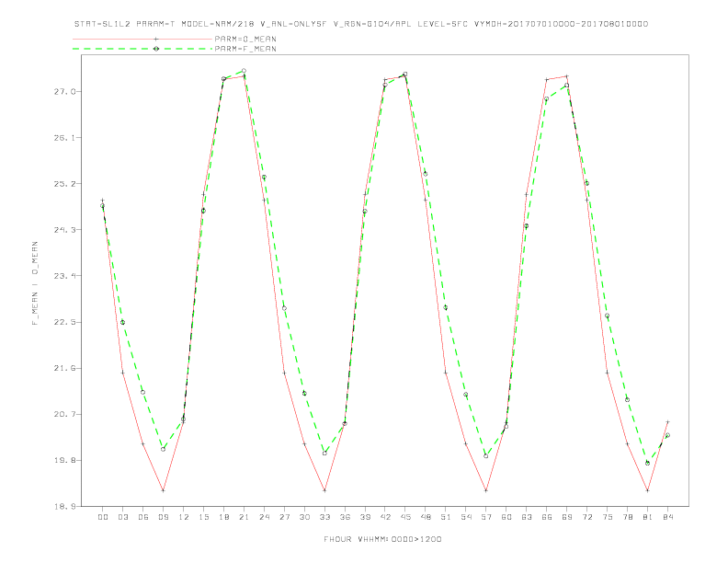Image resolution: width=728 pixels, height=563 pixels.
Task: Click the y-axis value 22.5
Action: click(64, 322)
